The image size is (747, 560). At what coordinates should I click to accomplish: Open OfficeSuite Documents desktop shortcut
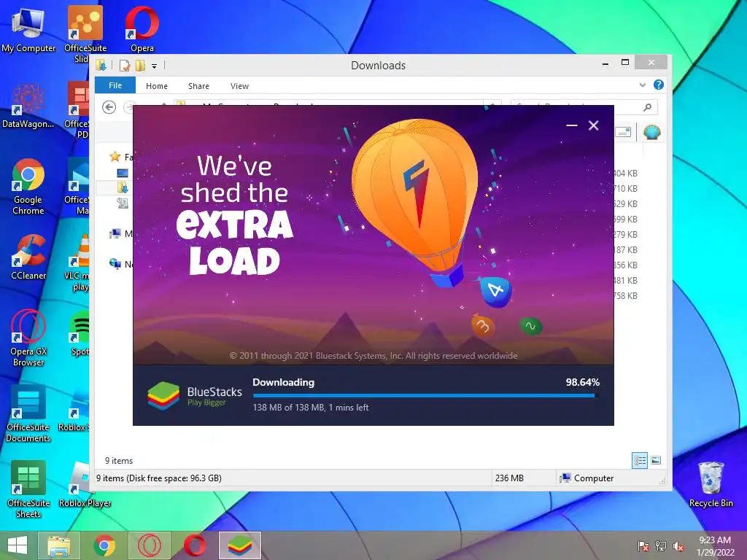click(28, 413)
